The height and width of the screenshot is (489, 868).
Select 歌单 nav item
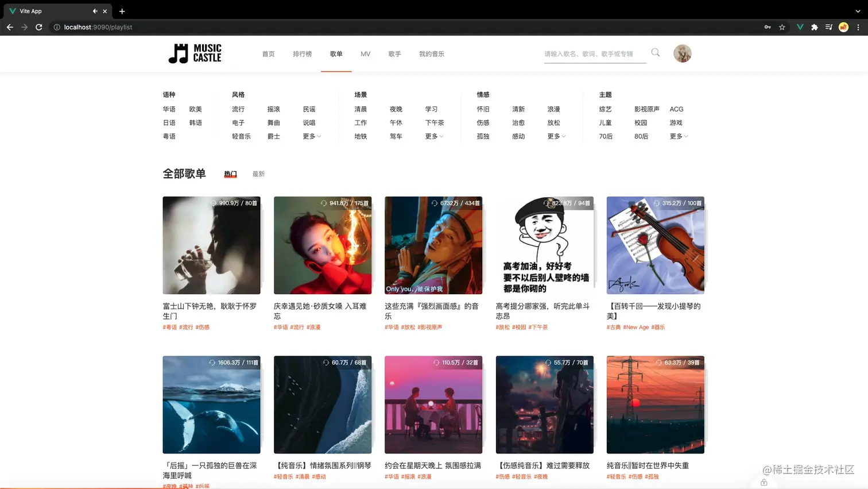[336, 54]
